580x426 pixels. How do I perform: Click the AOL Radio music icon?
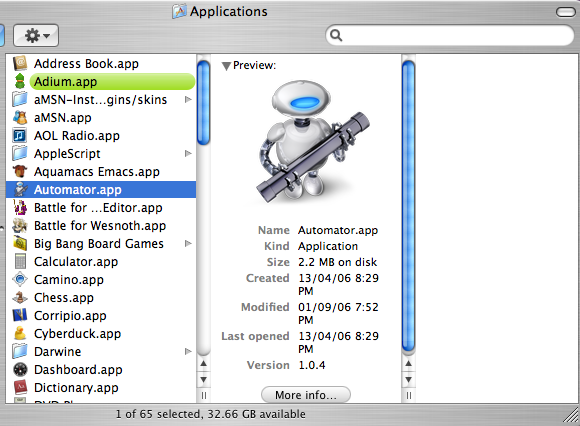[20, 135]
